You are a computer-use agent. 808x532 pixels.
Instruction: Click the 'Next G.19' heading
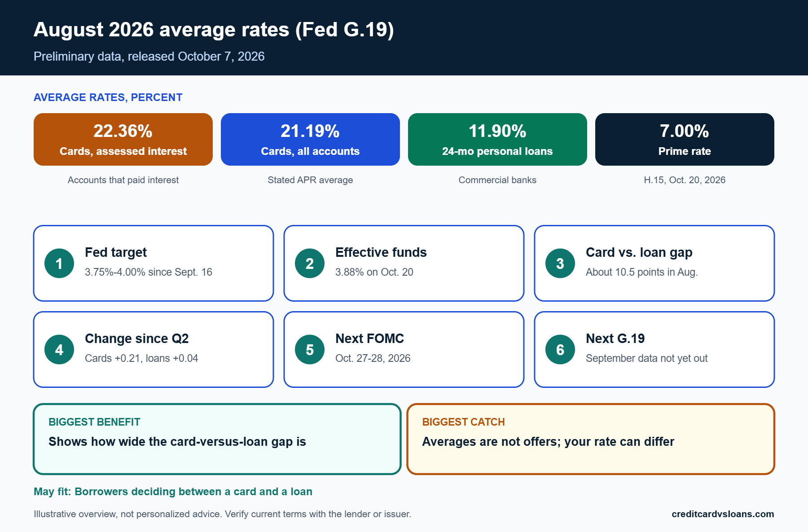tap(615, 339)
